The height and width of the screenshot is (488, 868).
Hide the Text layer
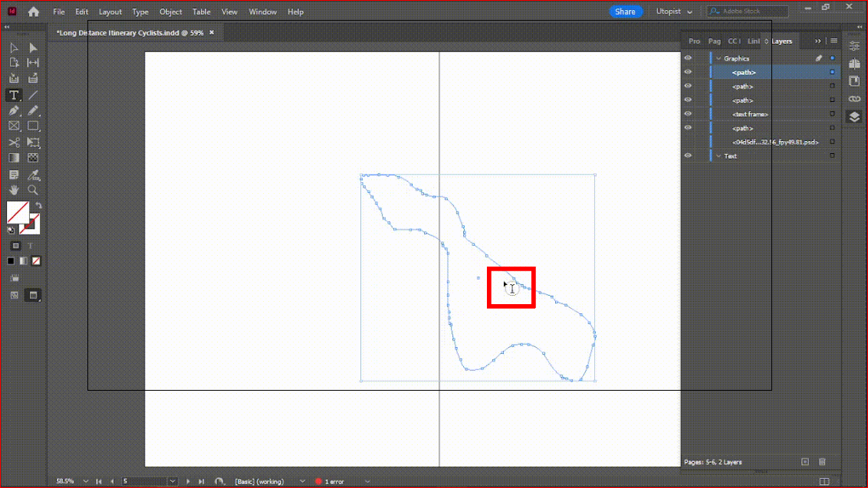688,156
